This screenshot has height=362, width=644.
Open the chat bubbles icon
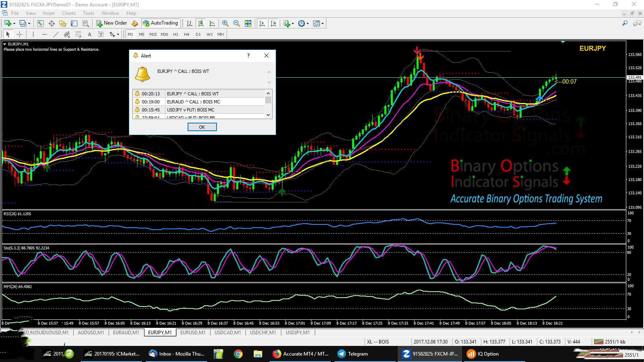(637, 23)
